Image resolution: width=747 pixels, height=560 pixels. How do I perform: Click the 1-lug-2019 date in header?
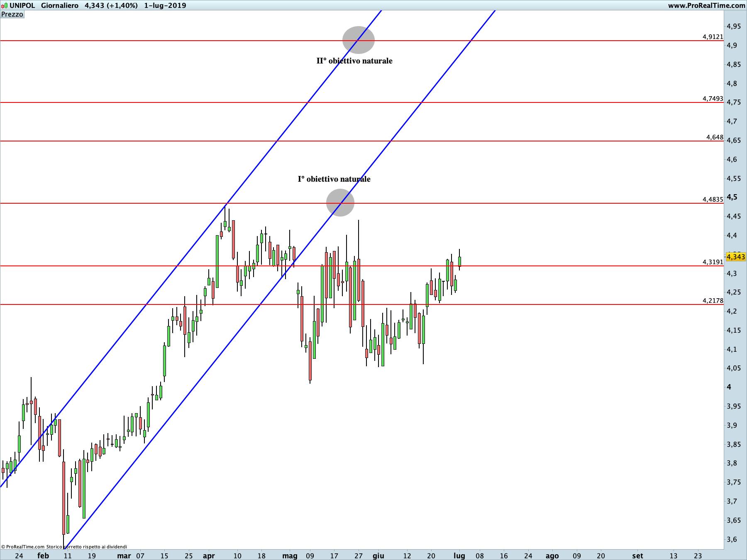(x=165, y=5)
